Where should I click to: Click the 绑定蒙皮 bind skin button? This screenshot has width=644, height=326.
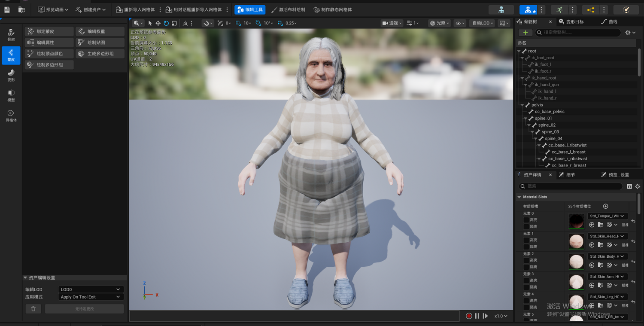coord(49,31)
